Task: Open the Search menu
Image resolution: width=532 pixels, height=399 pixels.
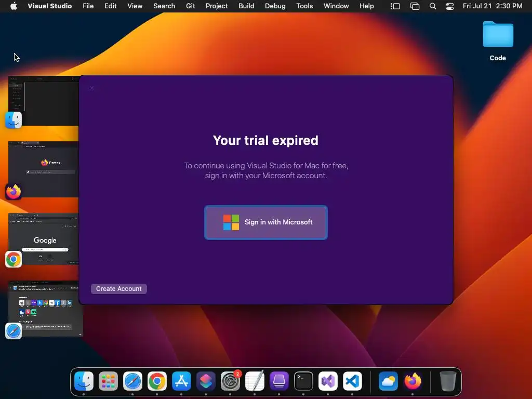Action: tap(164, 6)
